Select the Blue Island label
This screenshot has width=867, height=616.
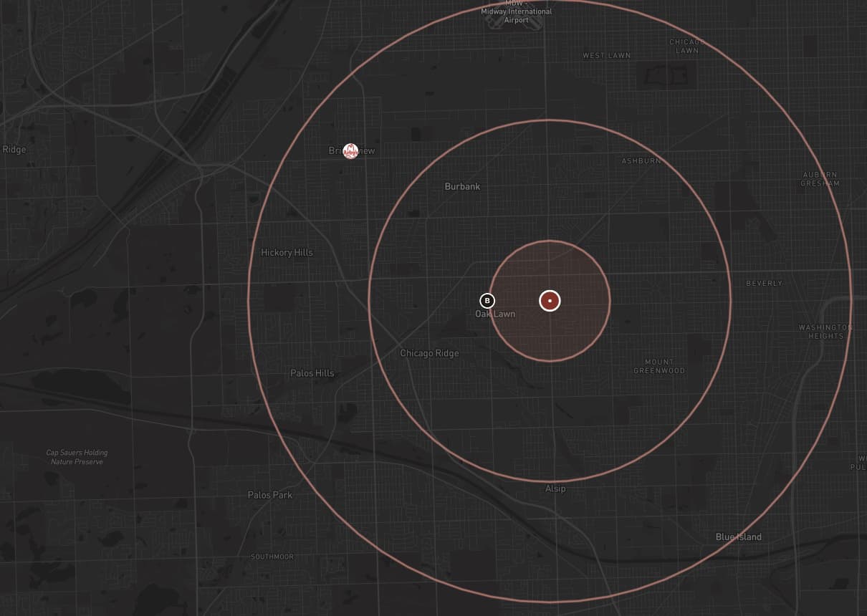click(x=739, y=537)
